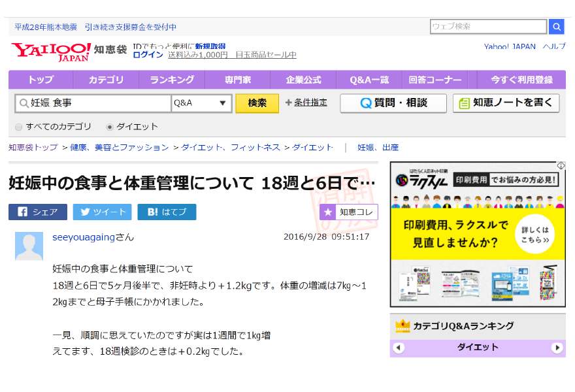This screenshot has width=575, height=392.
Task: Click the blue magnifier web search icon
Action: [556, 27]
